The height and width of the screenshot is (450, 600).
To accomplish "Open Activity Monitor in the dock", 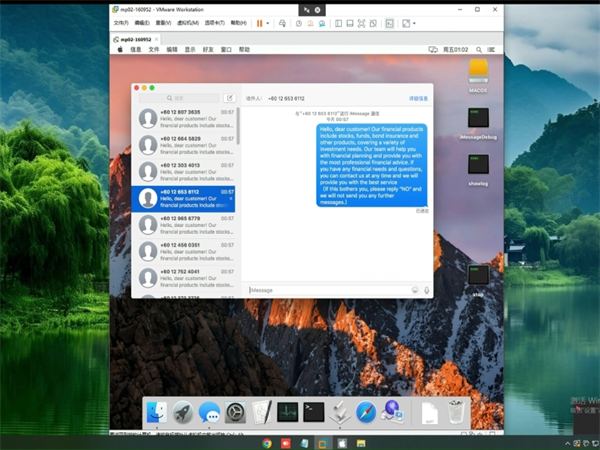I will click(x=288, y=411).
